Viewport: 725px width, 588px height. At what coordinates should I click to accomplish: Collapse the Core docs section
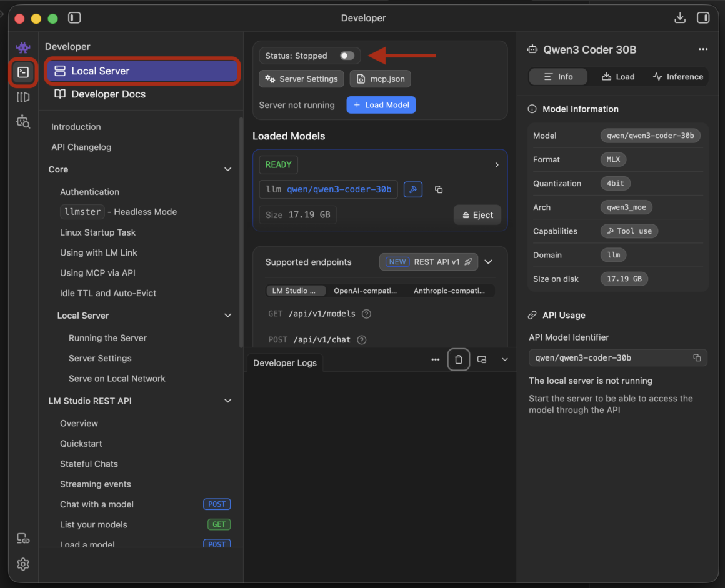[228, 169]
